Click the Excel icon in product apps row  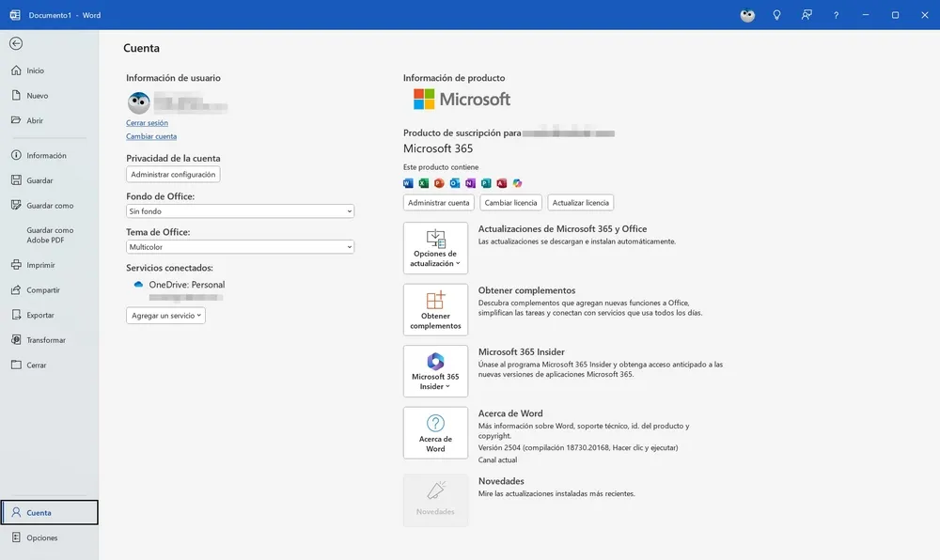pos(424,183)
